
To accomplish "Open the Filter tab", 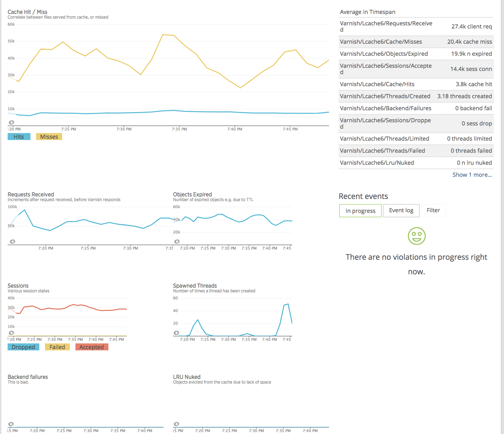I will coord(433,211).
